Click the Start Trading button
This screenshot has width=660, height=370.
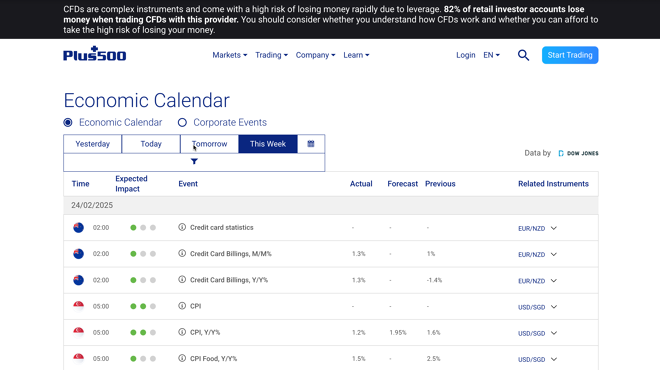[x=570, y=55]
